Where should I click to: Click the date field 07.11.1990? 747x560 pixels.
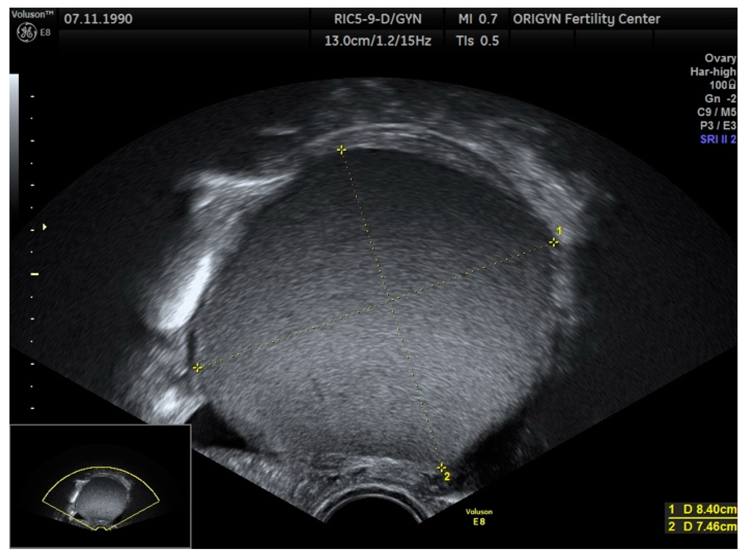98,19
